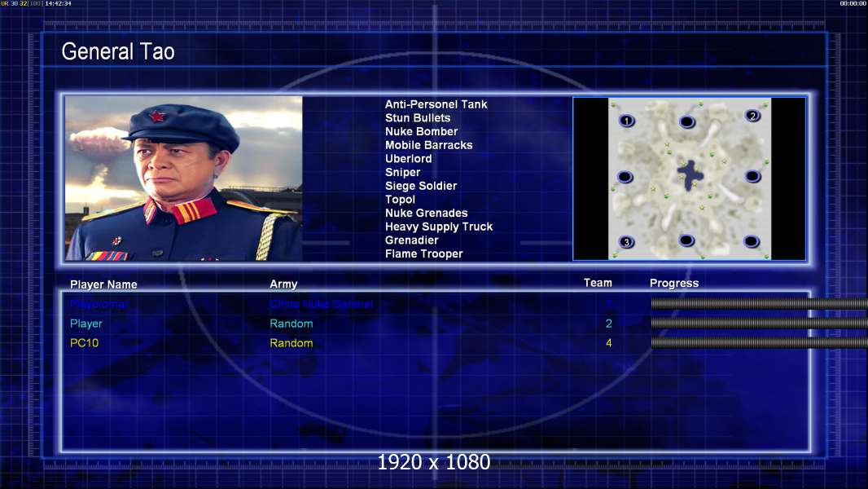This screenshot has height=489, width=868.
Task: Select the yellow "PC10" player name
Action: (x=84, y=343)
